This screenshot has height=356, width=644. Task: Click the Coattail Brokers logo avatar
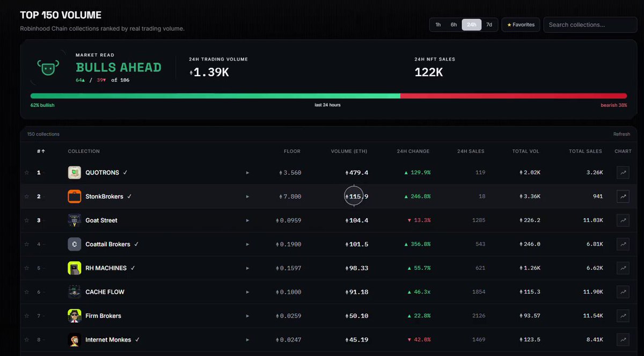[x=75, y=244]
